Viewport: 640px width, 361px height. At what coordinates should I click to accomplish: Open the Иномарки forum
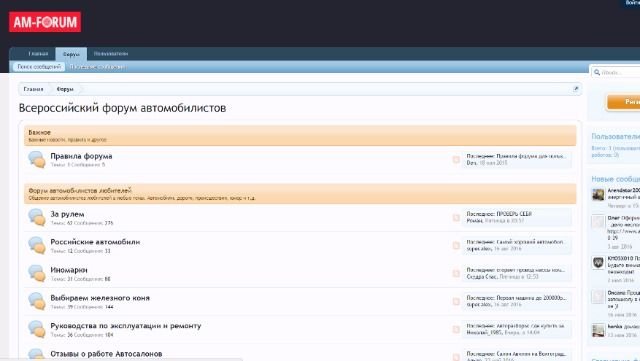tap(69, 270)
